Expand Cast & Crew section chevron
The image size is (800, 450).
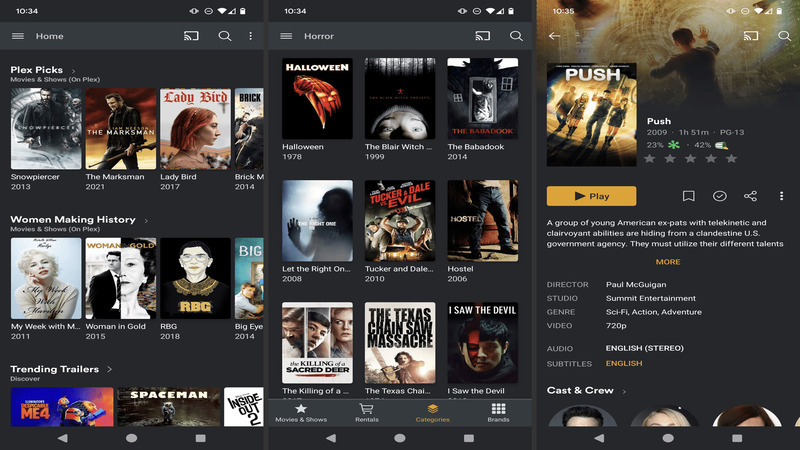coord(625,391)
